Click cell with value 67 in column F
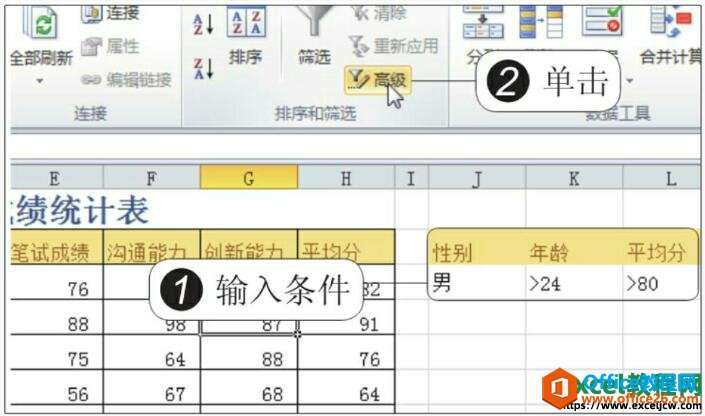 click(x=152, y=387)
